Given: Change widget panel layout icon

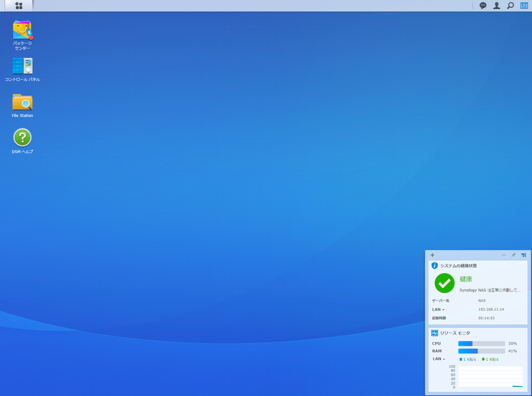Looking at the screenshot, I should point(524,255).
